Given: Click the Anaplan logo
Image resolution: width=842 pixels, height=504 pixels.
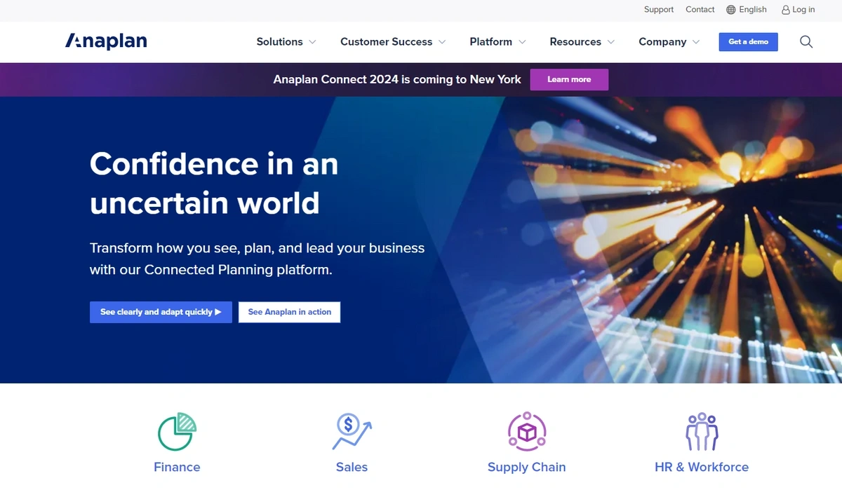Looking at the screenshot, I should [106, 41].
